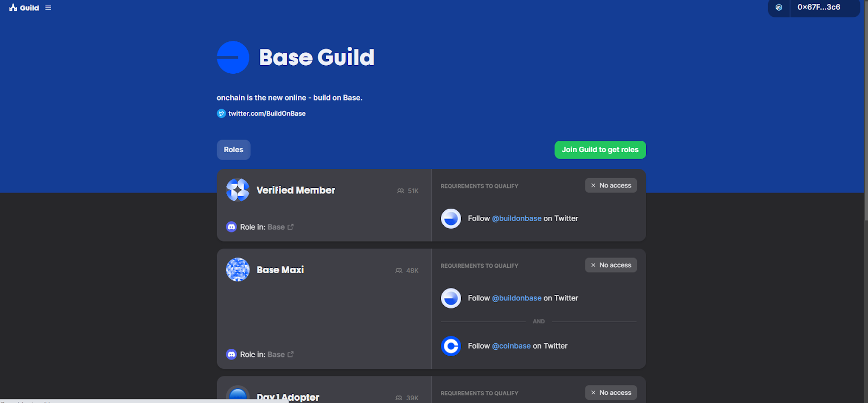Click the Day 1 Adopter role title
Image resolution: width=868 pixels, height=403 pixels.
click(x=288, y=398)
